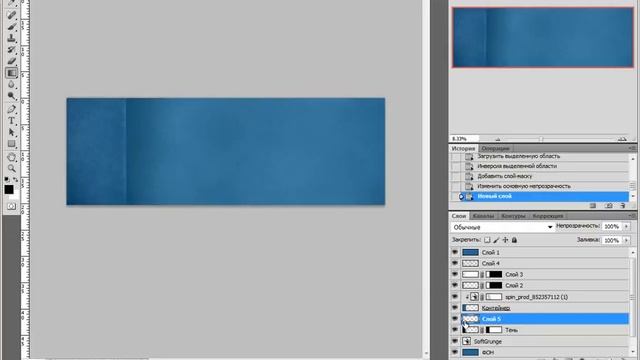Click the Navigator zoom slider handle
This screenshot has width=640, height=360.
click(x=541, y=139)
